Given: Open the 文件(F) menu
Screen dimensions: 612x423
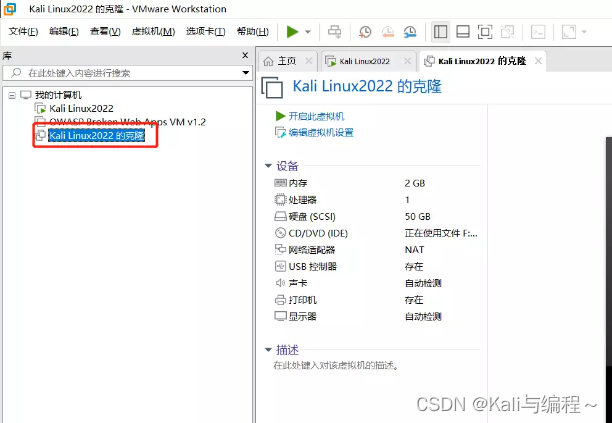Looking at the screenshot, I should (23, 31).
